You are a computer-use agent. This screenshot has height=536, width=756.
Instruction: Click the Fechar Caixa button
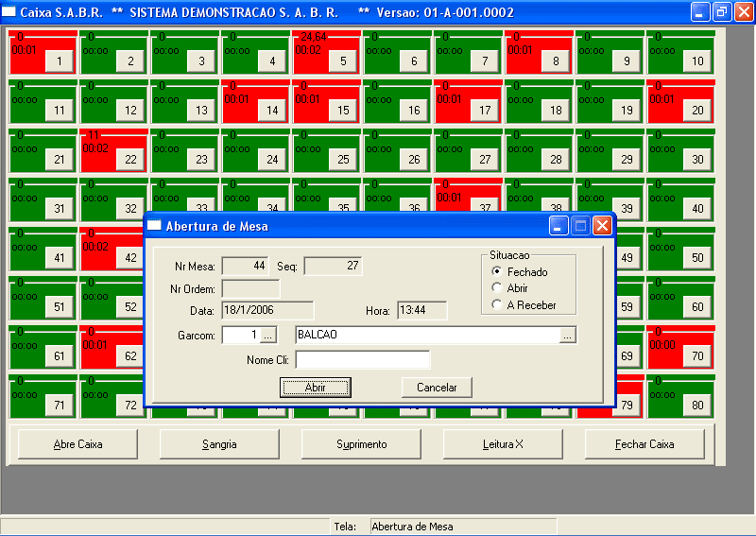(x=644, y=444)
